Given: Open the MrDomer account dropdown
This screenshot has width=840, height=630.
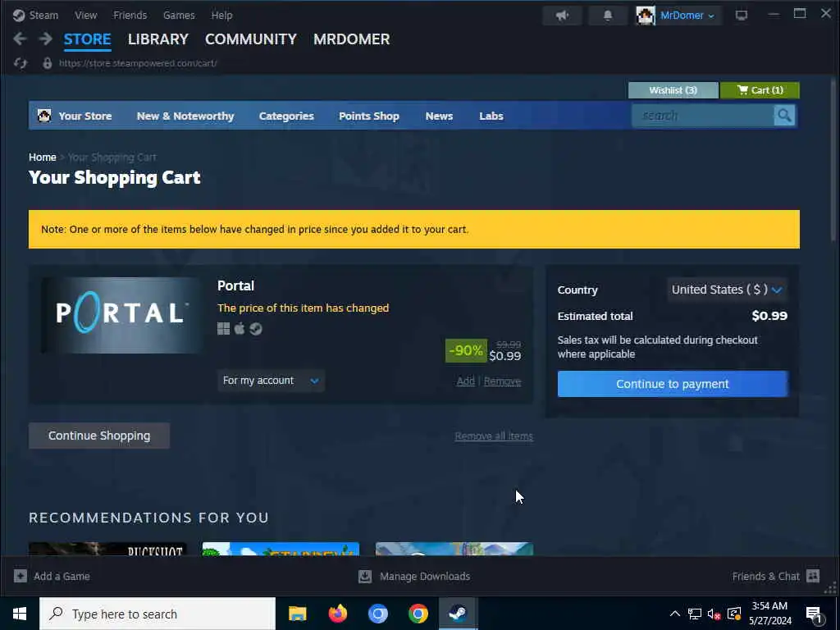Looking at the screenshot, I should click(687, 16).
